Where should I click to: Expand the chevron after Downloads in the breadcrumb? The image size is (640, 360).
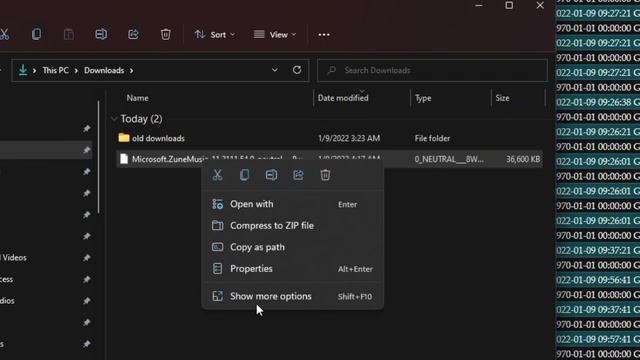coord(131,71)
